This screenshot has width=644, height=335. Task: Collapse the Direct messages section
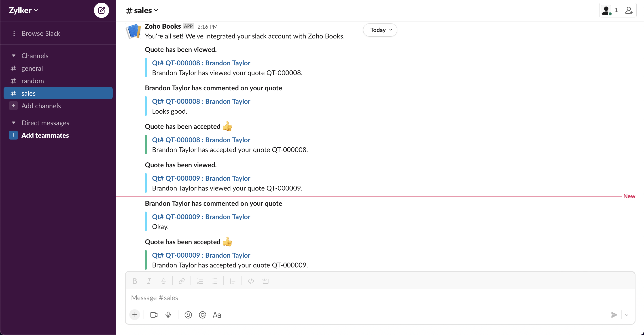[14, 123]
